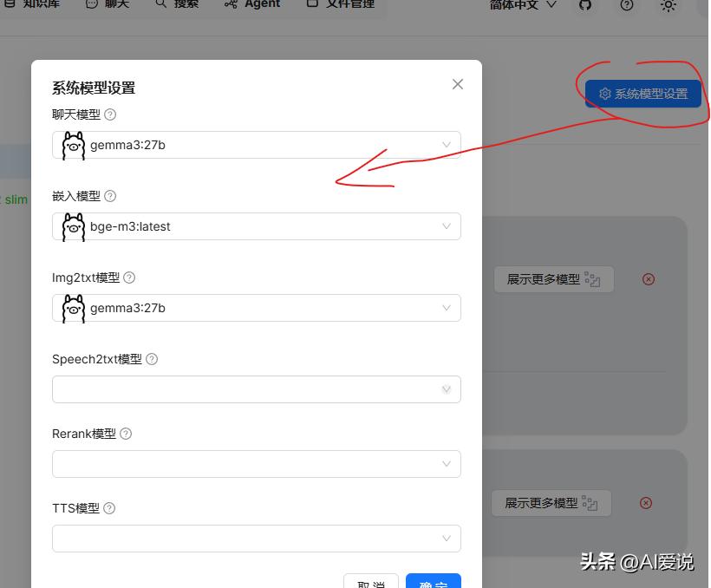Click the gear icon on 系统模型设置 button
The height and width of the screenshot is (588, 711).
pyautogui.click(x=605, y=94)
